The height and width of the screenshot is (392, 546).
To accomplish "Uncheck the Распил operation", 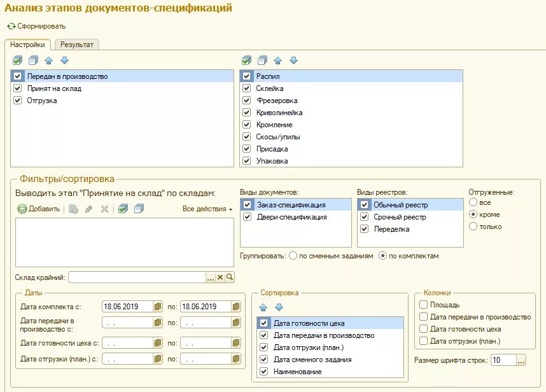I will pyautogui.click(x=246, y=76).
